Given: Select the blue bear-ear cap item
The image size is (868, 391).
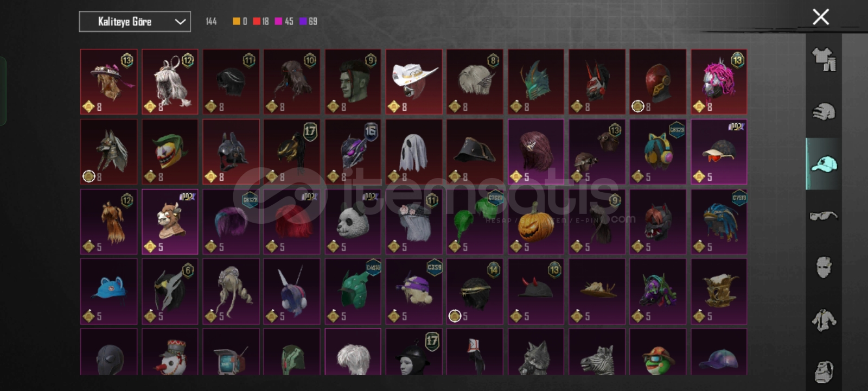Looking at the screenshot, I should coord(108,292).
